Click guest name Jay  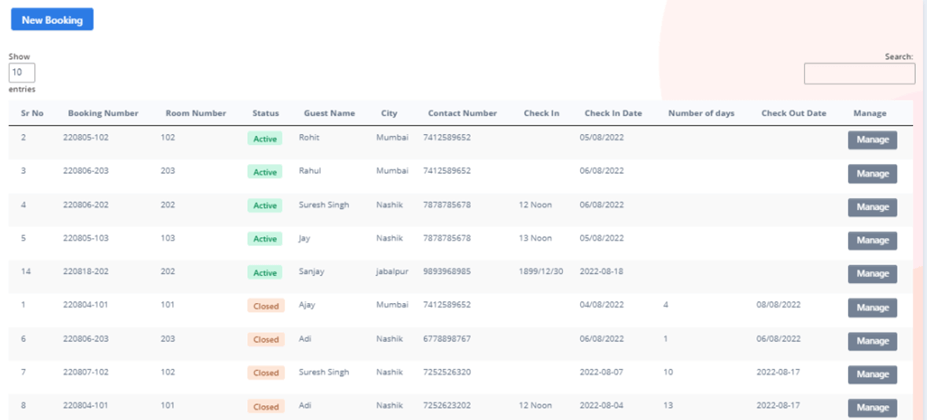[x=304, y=238]
